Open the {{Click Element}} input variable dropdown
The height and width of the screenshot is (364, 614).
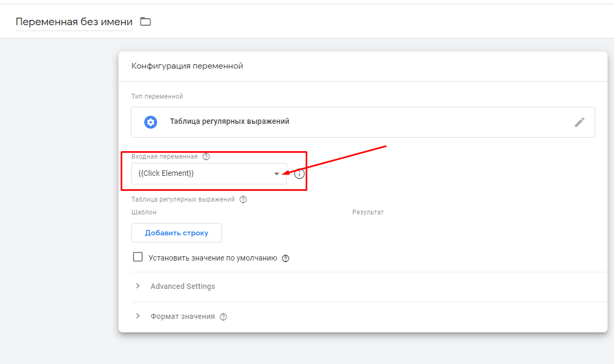click(x=204, y=174)
